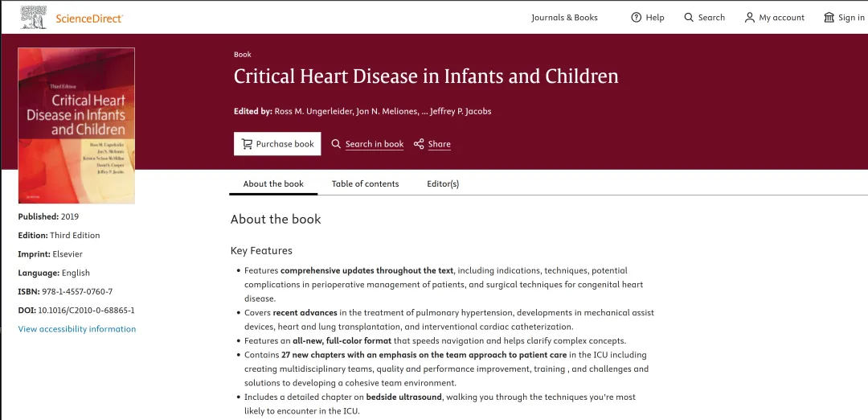Open the Search in book link
868x420 pixels.
375,144
